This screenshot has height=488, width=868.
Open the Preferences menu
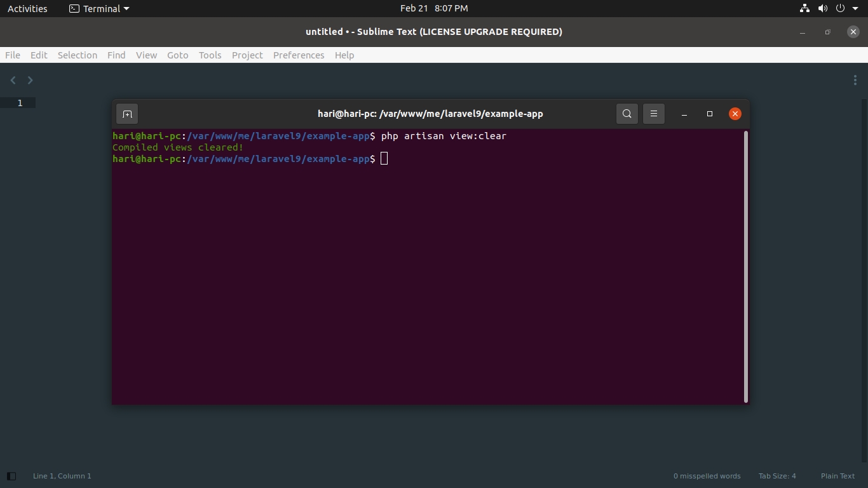tap(298, 55)
